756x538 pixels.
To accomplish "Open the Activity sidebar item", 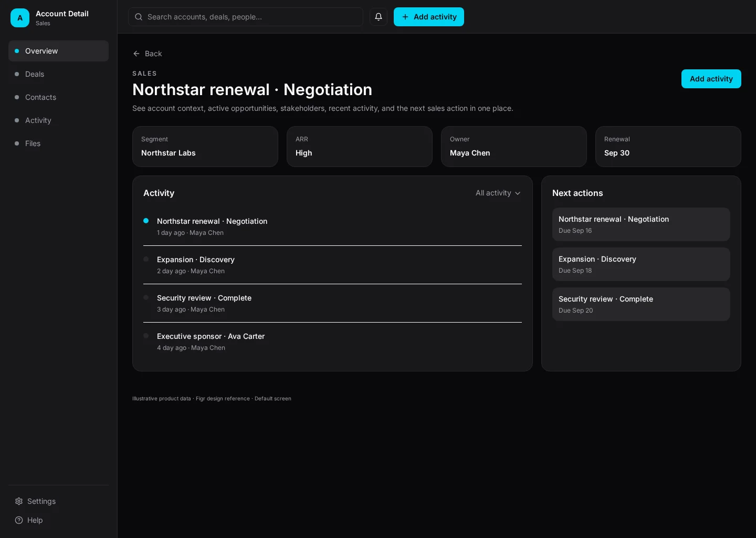I will [x=58, y=120].
